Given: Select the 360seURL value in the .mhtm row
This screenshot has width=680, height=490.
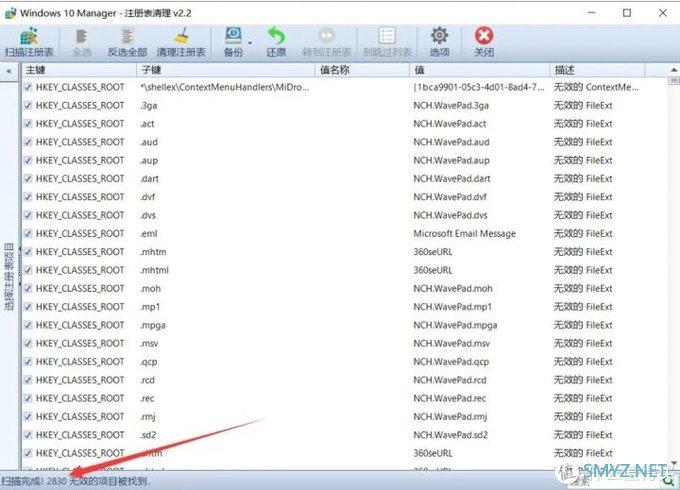Looking at the screenshot, I should 433,252.
